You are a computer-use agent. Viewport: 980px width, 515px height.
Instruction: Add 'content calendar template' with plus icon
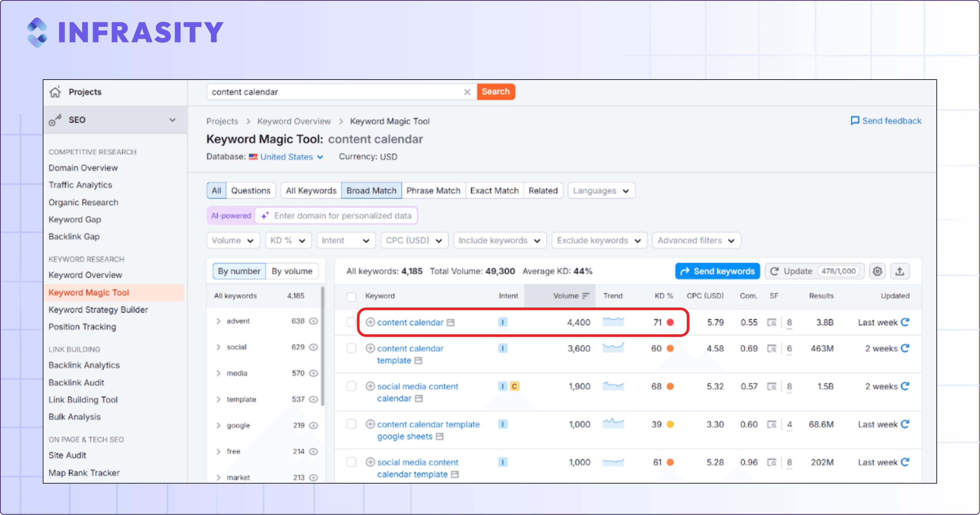click(370, 348)
